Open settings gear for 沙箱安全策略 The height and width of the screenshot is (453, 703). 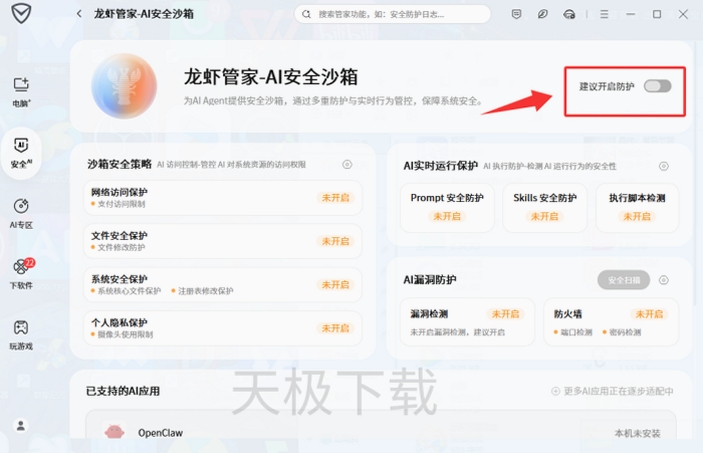pos(347,165)
